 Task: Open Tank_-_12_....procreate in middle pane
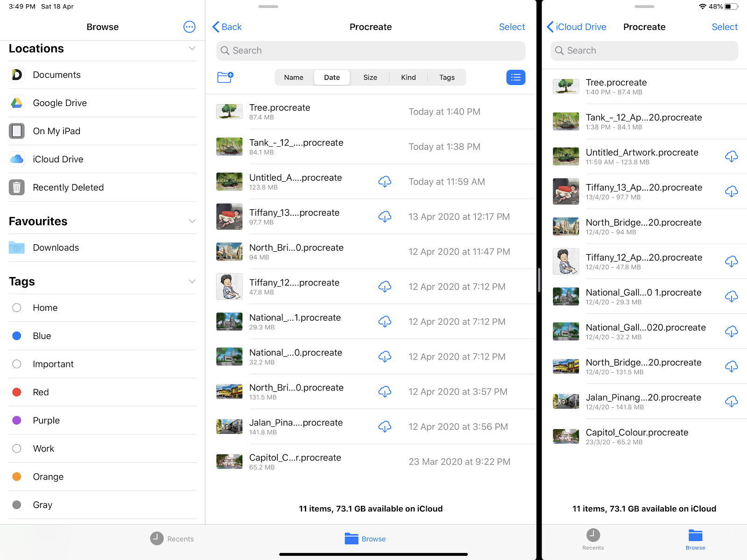tap(371, 147)
